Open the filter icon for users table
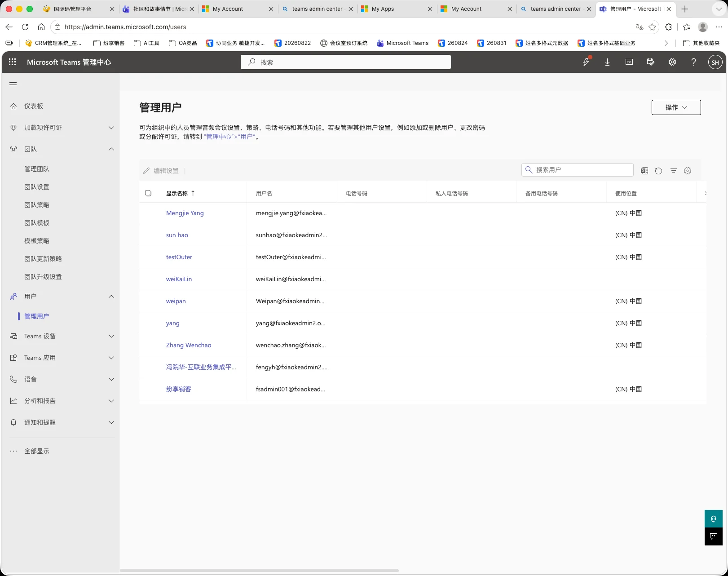Viewport: 728px width, 576px height. tap(674, 171)
